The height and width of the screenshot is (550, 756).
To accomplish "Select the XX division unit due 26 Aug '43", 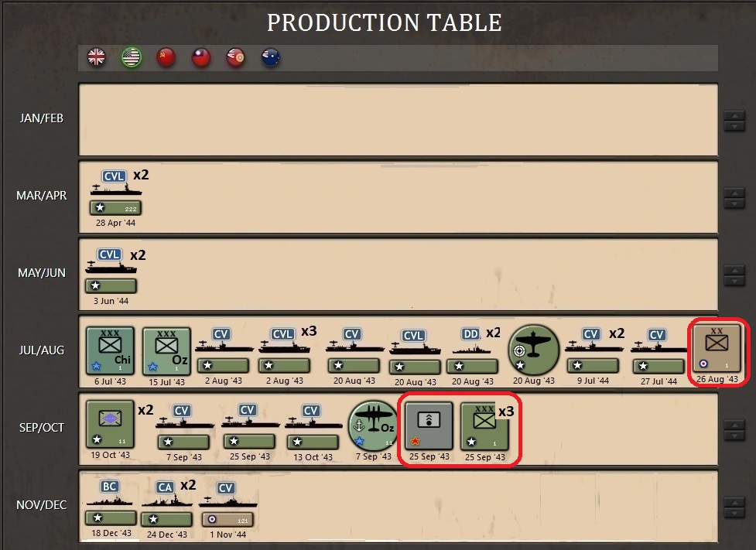I will click(x=717, y=347).
